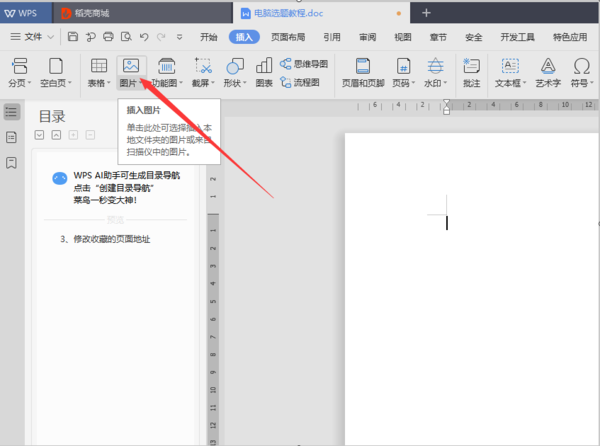
Task: Expand the Page Break (分页) dropdown
Action: pyautogui.click(x=29, y=83)
